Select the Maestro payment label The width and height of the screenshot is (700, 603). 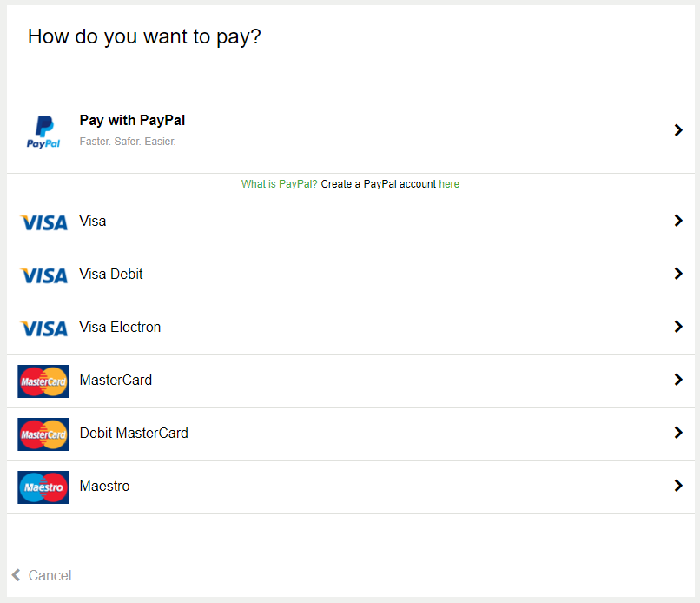pyautogui.click(x=104, y=486)
